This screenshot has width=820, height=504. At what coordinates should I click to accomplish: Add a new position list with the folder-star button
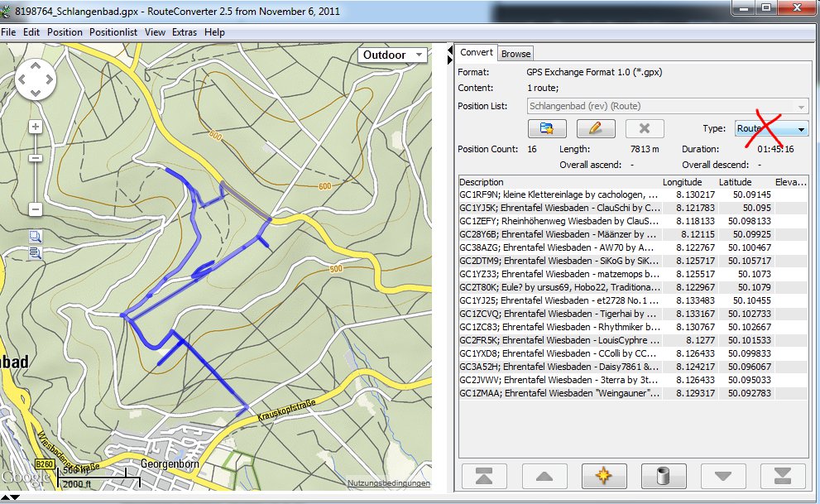(x=546, y=128)
